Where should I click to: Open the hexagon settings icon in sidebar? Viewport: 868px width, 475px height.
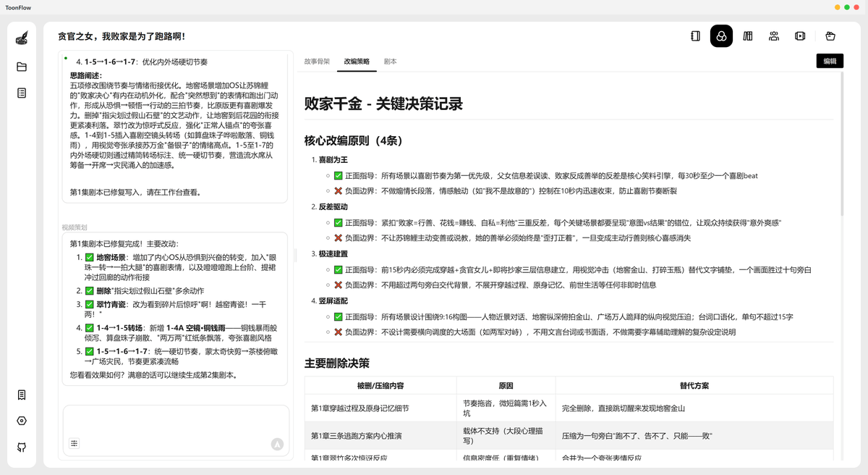coord(22,421)
